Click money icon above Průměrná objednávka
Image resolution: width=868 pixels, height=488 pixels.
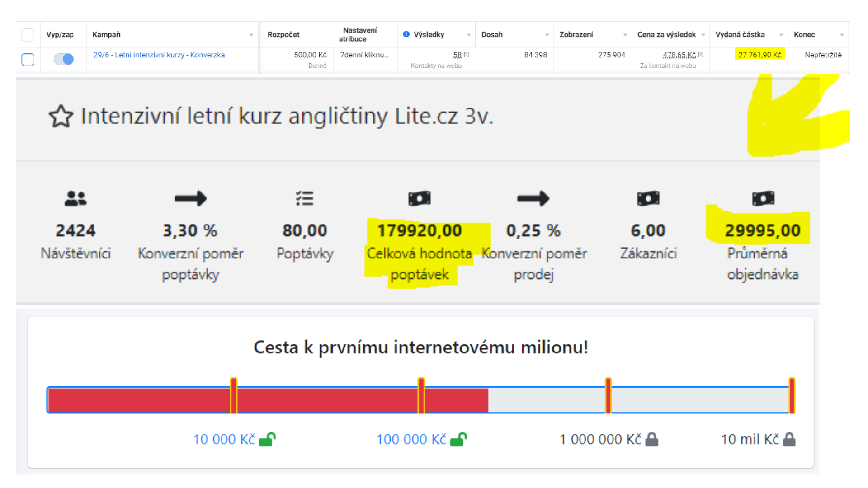(x=763, y=198)
